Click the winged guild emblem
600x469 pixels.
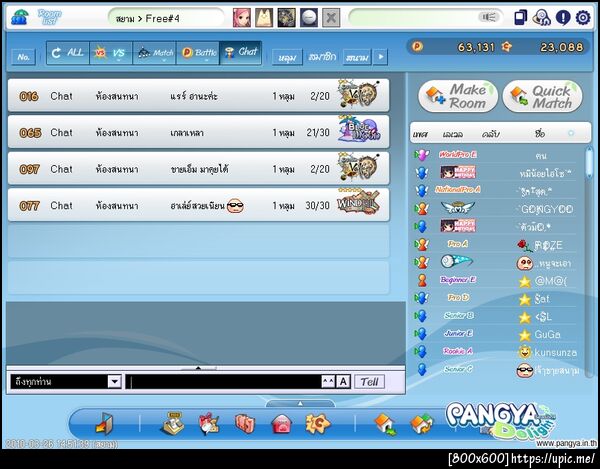point(458,208)
